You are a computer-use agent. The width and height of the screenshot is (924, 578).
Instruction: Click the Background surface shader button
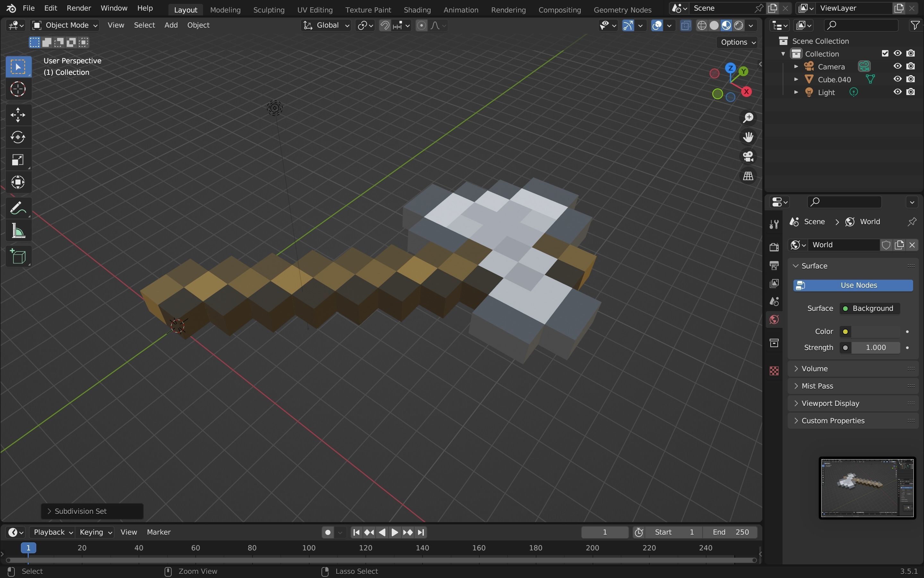(x=869, y=309)
